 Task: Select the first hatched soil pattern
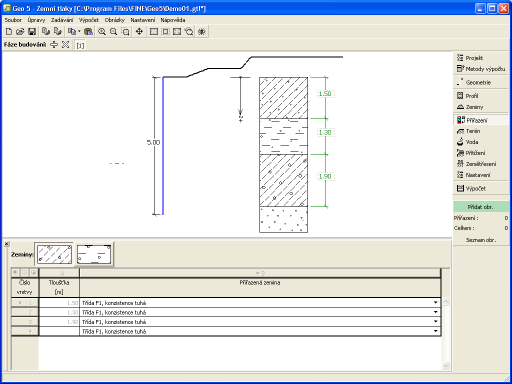click(54, 254)
